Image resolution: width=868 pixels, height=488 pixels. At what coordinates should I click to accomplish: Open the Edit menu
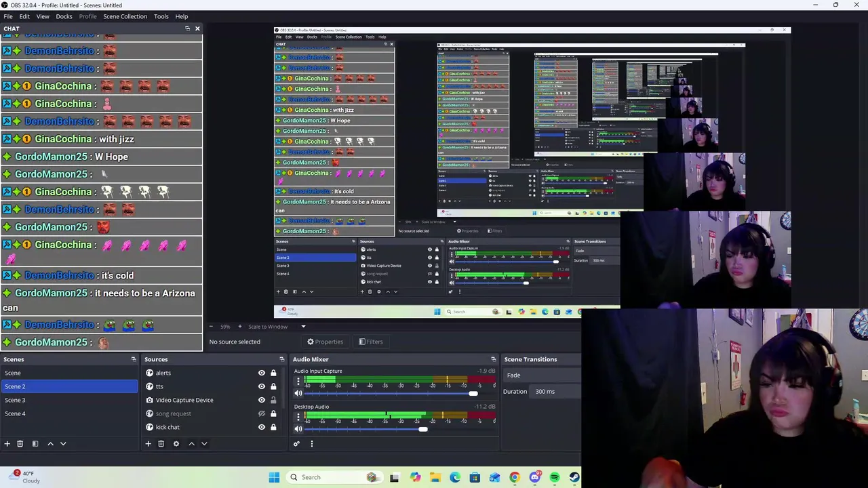(x=24, y=16)
